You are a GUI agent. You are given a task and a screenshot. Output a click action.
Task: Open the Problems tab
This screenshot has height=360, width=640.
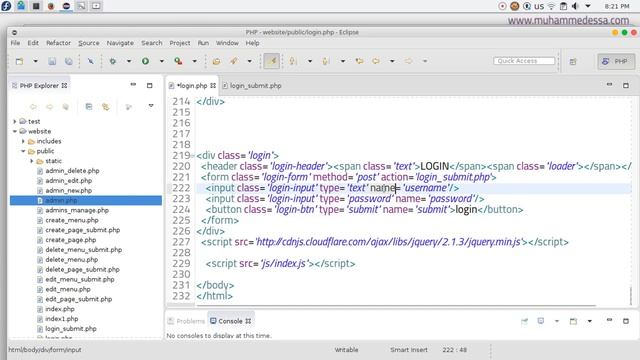tap(186, 321)
